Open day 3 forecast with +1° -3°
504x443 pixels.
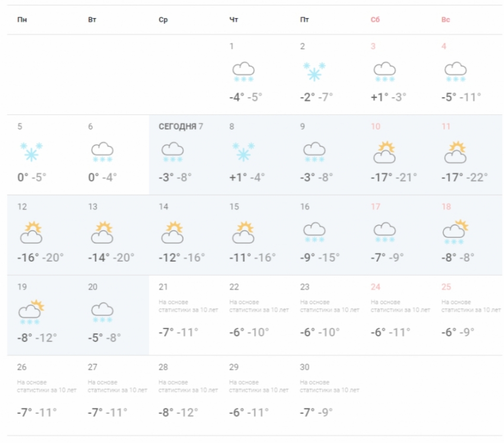tap(396, 75)
